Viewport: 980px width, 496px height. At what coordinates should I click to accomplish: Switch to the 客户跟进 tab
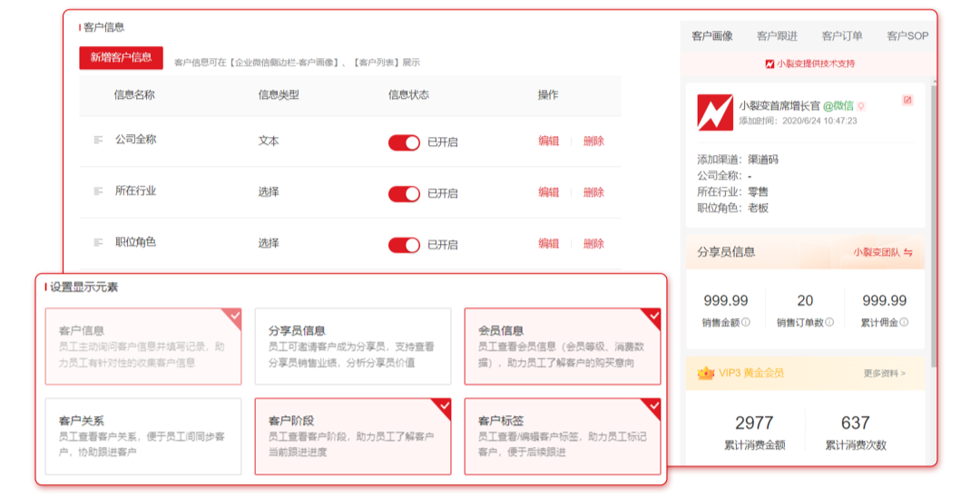click(777, 36)
